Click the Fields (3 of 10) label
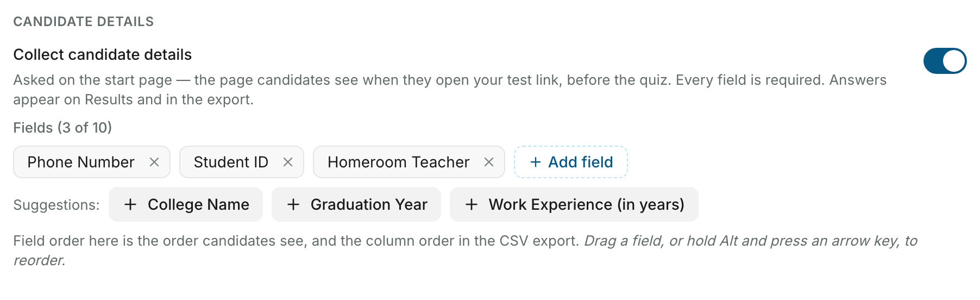Image resolution: width=980 pixels, height=300 pixels. point(62,128)
